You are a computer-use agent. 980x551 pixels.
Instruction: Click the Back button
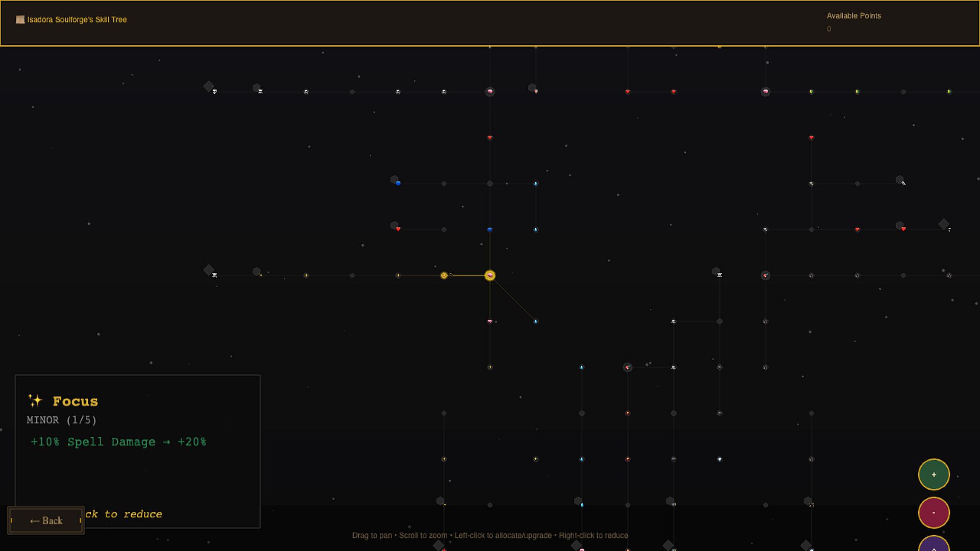click(x=46, y=520)
